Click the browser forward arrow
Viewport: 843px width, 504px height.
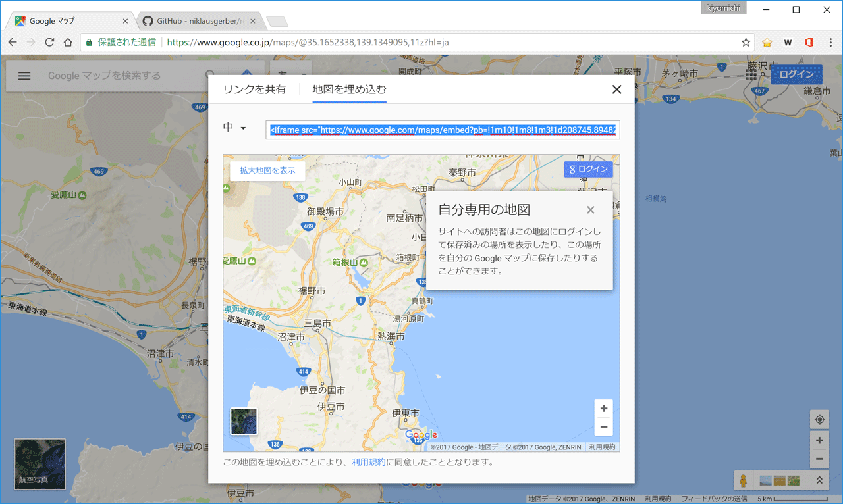[31, 42]
